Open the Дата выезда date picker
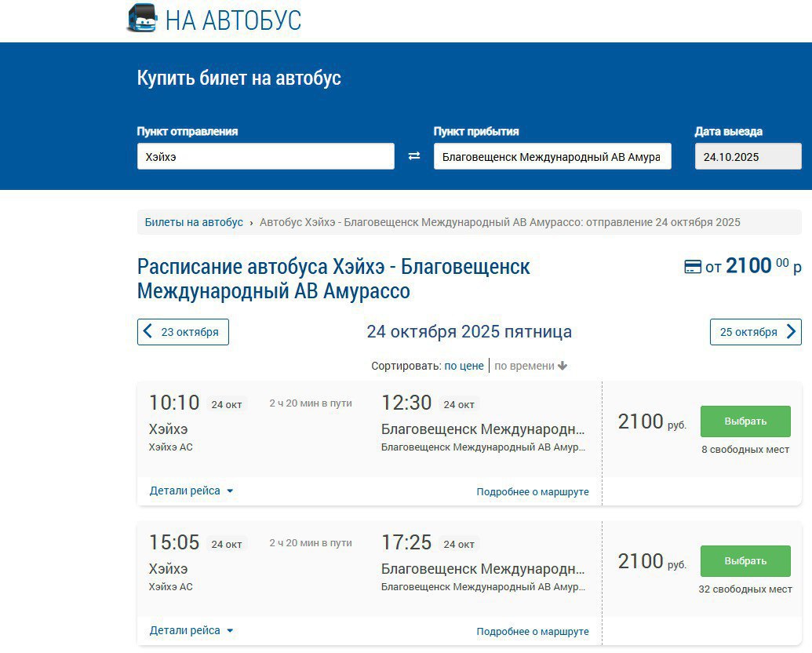The width and height of the screenshot is (812, 653). click(748, 156)
